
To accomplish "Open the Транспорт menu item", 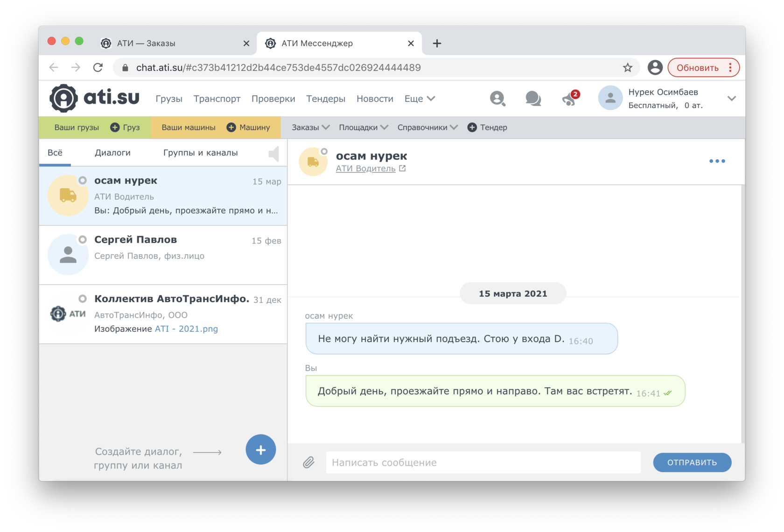I will (x=217, y=98).
